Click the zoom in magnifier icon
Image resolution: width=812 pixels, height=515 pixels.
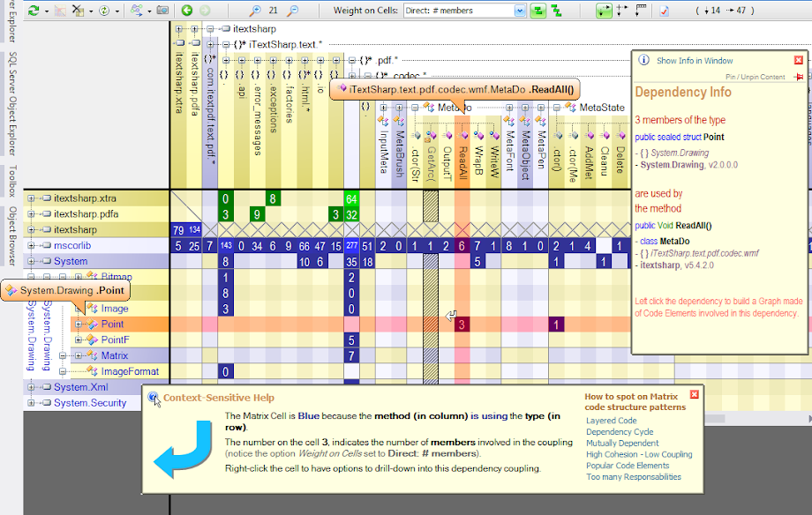tap(255, 11)
